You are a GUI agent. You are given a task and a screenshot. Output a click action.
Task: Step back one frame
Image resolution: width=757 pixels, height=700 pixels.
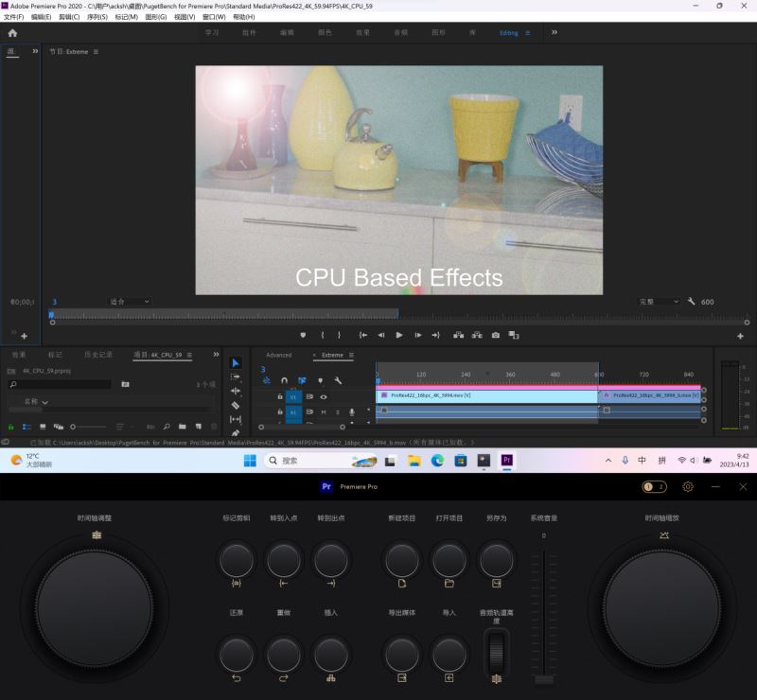click(381, 335)
